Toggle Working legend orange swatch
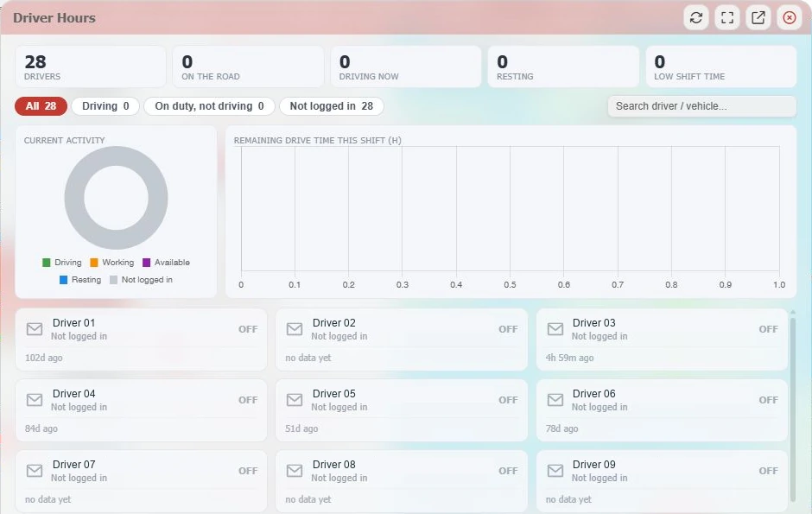 click(x=94, y=263)
